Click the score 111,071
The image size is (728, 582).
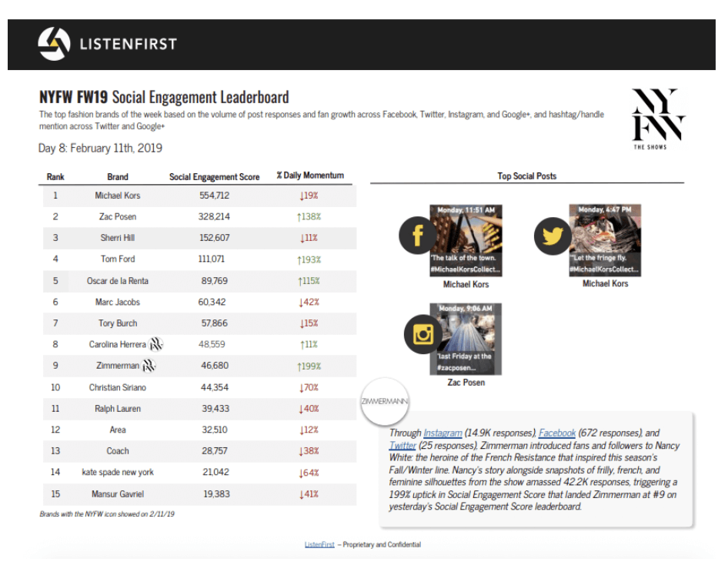pos(212,259)
